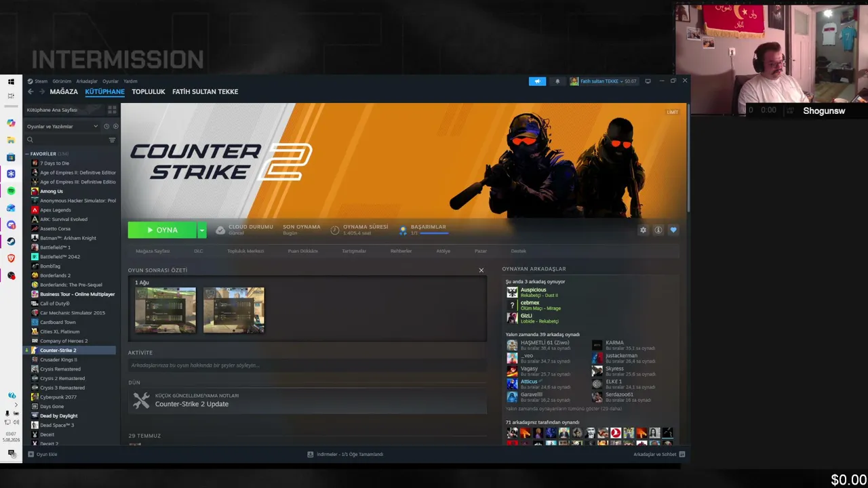Open the Görünüm menu

coord(62,81)
